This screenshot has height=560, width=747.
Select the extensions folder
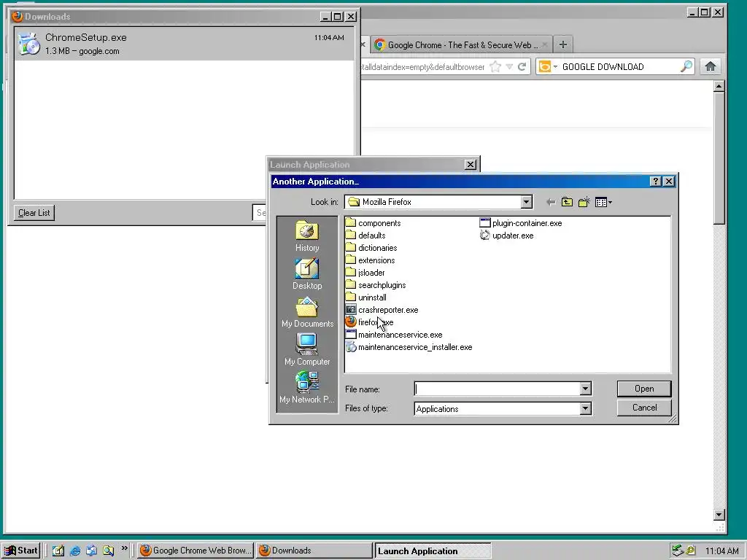pos(370,260)
